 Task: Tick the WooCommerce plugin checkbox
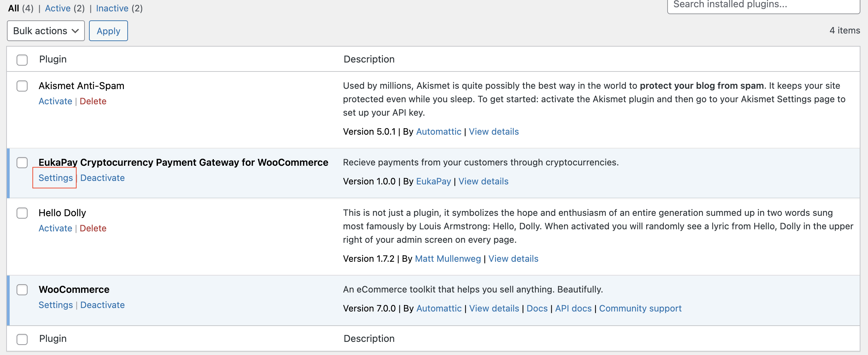[22, 290]
